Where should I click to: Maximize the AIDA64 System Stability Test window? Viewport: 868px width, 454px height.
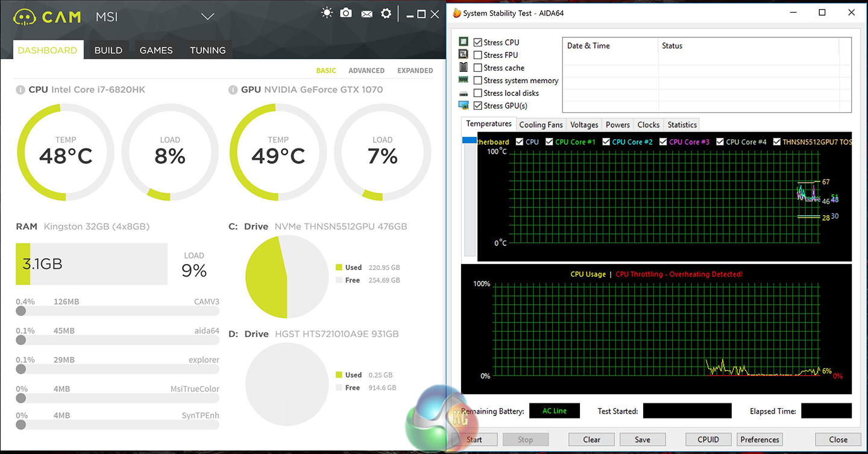point(822,13)
